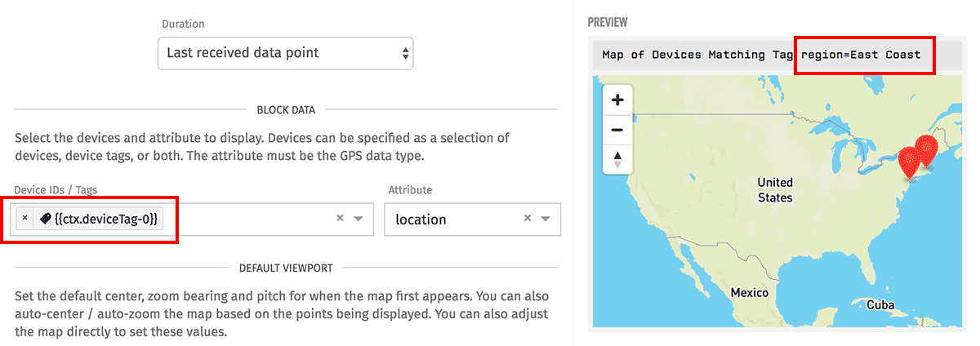This screenshot has height=346, width=980.
Task: Click the map title region=East Coast text
Action: pos(861,55)
